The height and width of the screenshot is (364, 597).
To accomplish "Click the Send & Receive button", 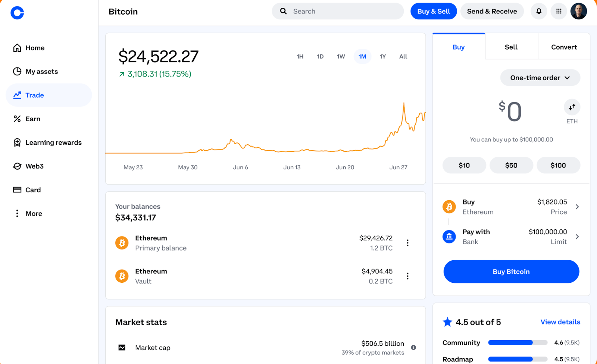I will point(492,11).
